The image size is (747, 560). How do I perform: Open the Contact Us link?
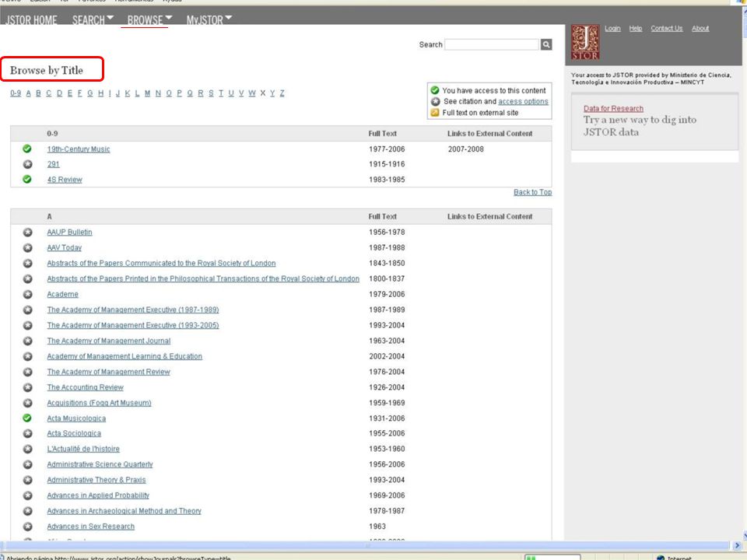[667, 29]
